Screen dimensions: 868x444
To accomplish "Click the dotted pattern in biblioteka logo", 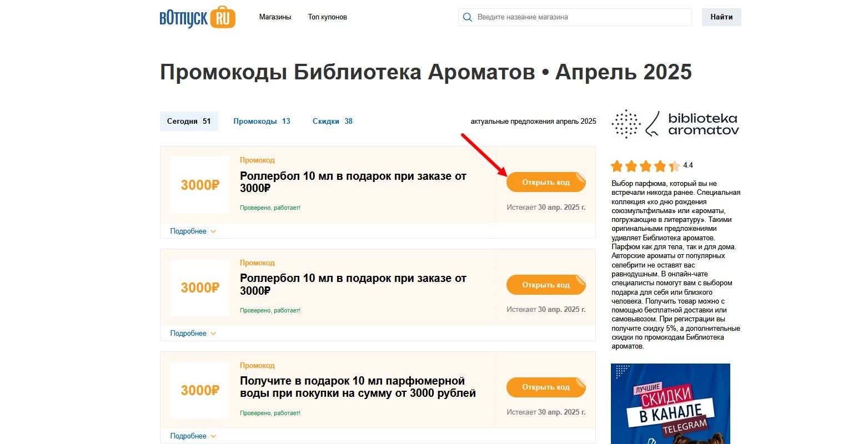I will (625, 123).
